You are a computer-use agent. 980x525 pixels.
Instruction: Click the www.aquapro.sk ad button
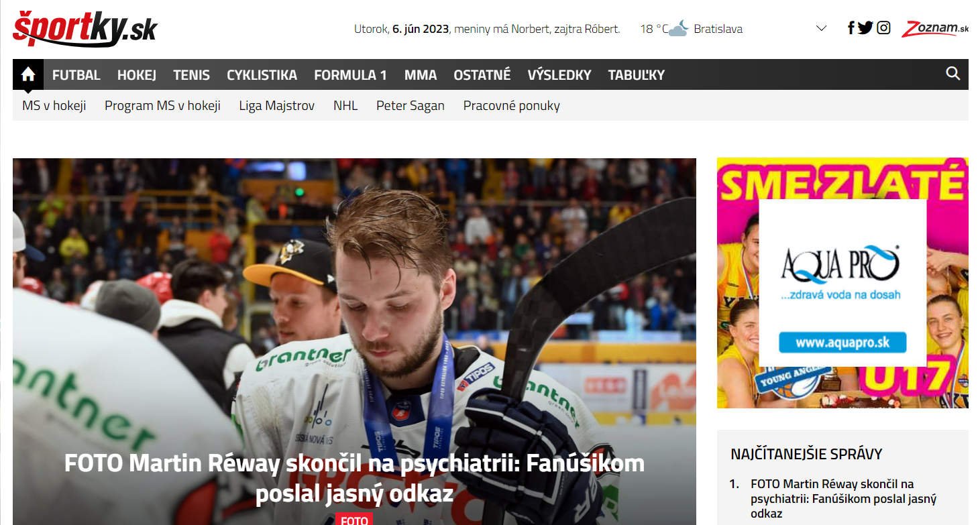842,343
